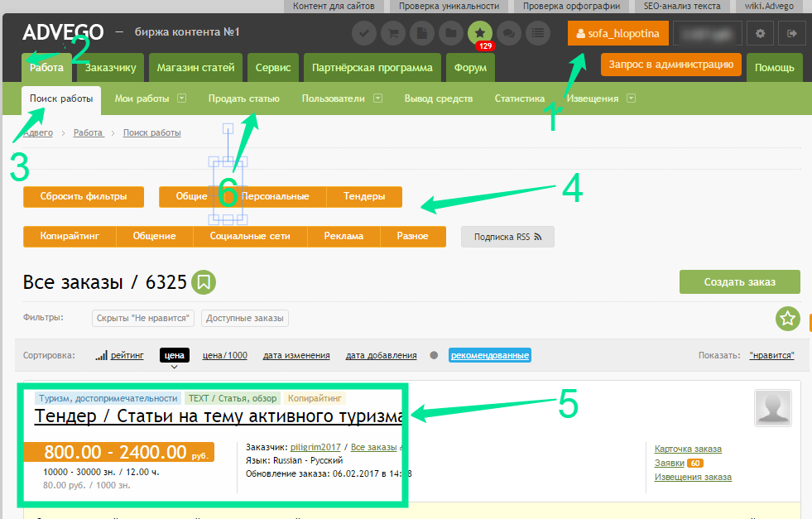Image resolution: width=812 pixels, height=519 pixels.
Task: Click the checkmark icon in top bar
Action: tap(364, 34)
